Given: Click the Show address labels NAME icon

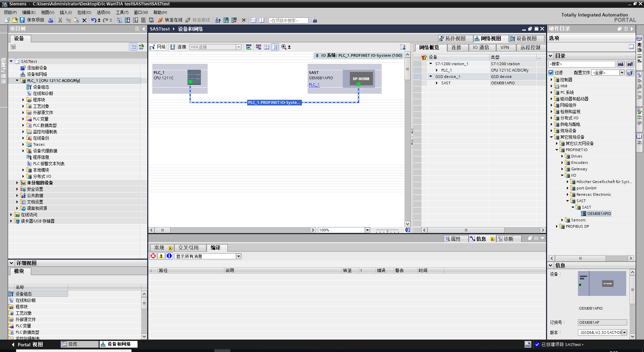Looking at the screenshot, I should [249, 47].
